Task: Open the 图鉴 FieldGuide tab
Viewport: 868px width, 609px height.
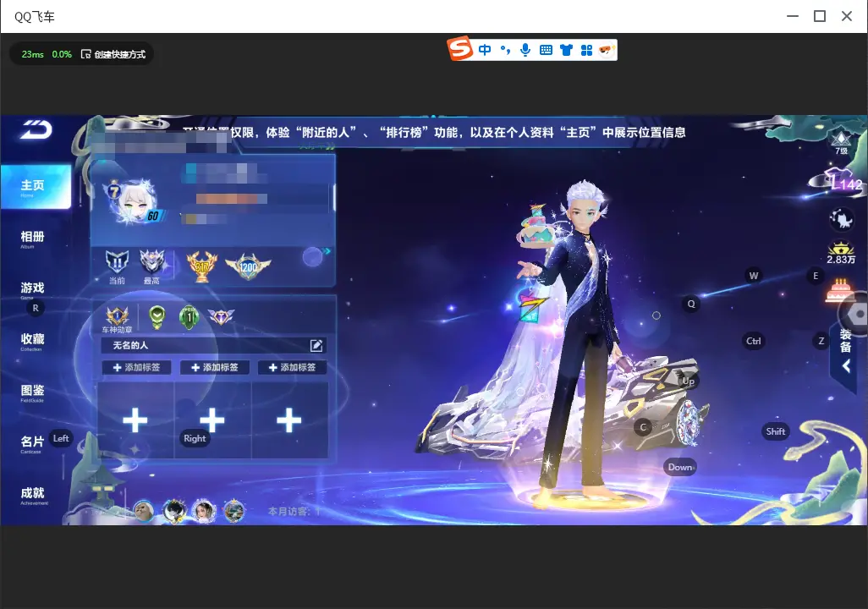Action: [32, 392]
